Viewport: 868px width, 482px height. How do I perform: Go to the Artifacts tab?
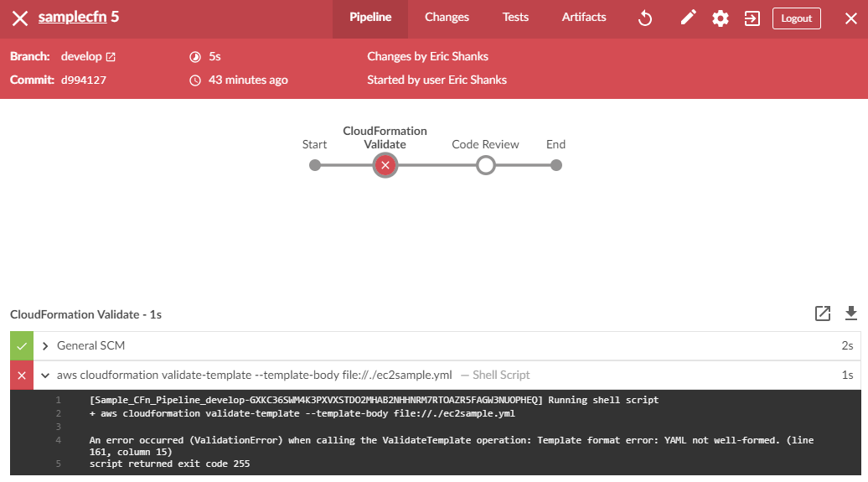tap(584, 18)
